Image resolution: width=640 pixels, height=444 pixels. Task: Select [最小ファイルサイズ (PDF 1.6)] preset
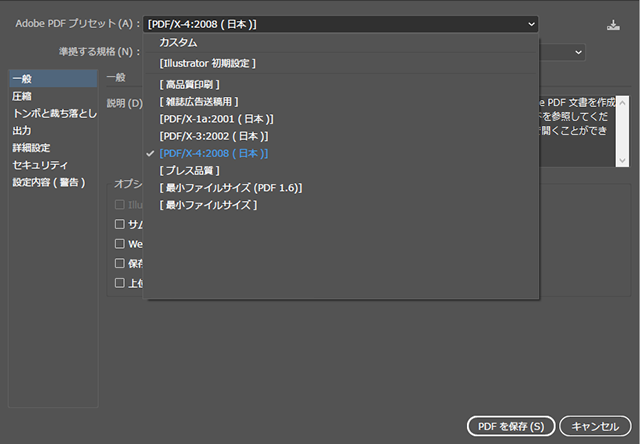[x=341, y=188]
